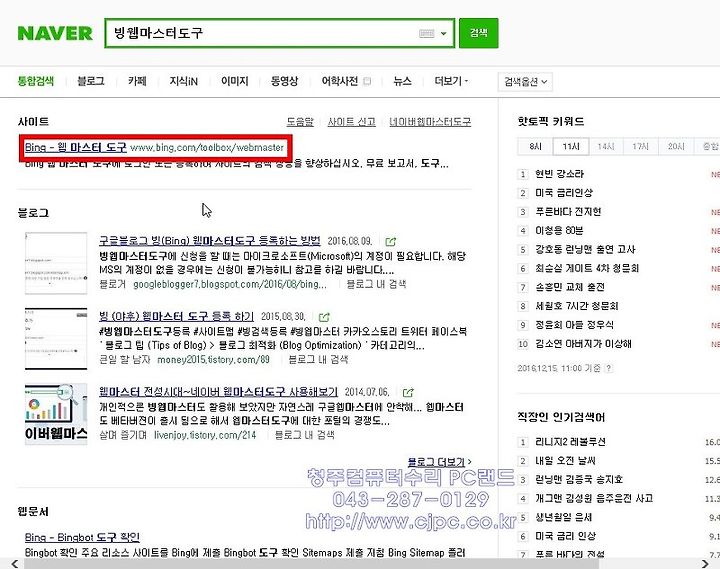Screen dimensions: 720x569
Task: Click hot keyword 최순실 게이트 4차 청문회
Action: click(x=587, y=268)
